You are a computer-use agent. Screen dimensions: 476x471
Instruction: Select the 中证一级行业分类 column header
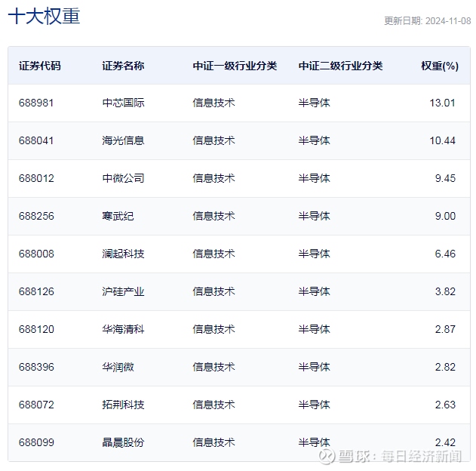pyautogui.click(x=235, y=66)
